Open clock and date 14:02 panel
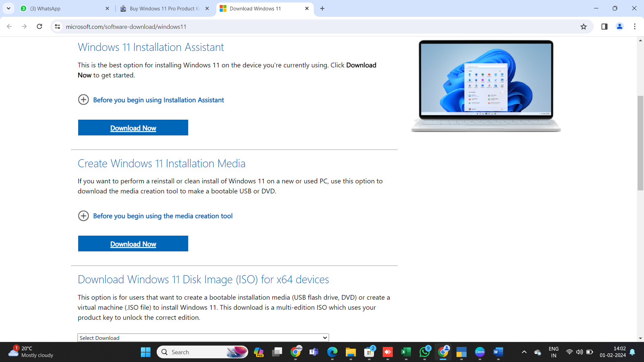The height and width of the screenshot is (362, 644). tap(613, 352)
